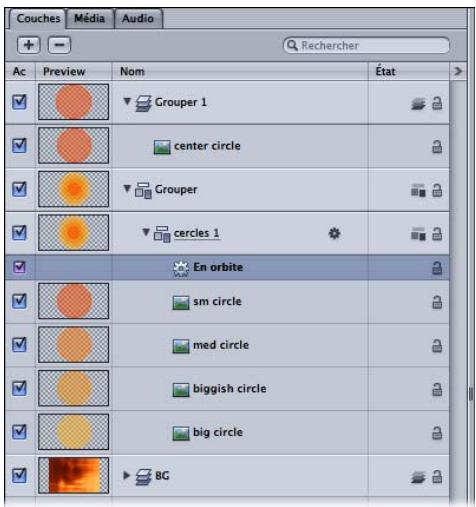Click the Grouper 1 group stack icon

click(143, 103)
